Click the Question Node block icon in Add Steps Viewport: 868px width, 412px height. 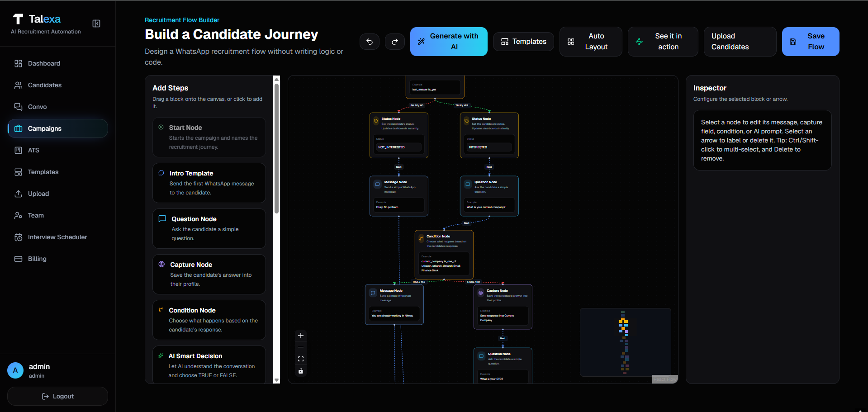(162, 219)
